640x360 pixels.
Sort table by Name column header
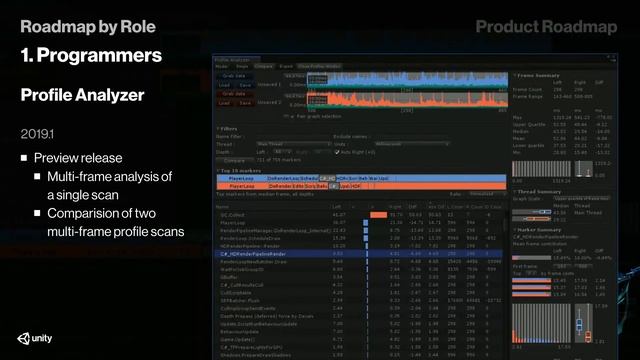coord(222,207)
